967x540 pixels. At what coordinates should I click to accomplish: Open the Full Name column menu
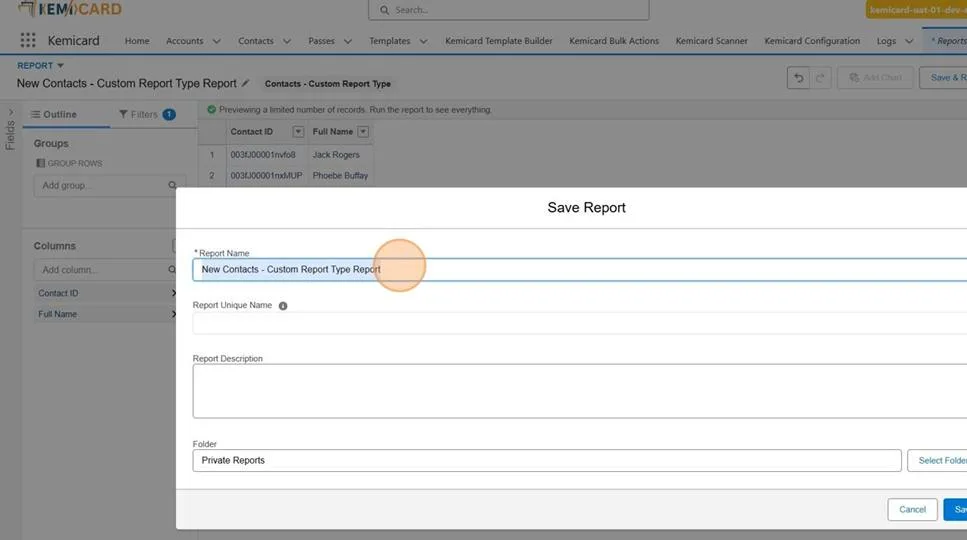pyautogui.click(x=363, y=132)
